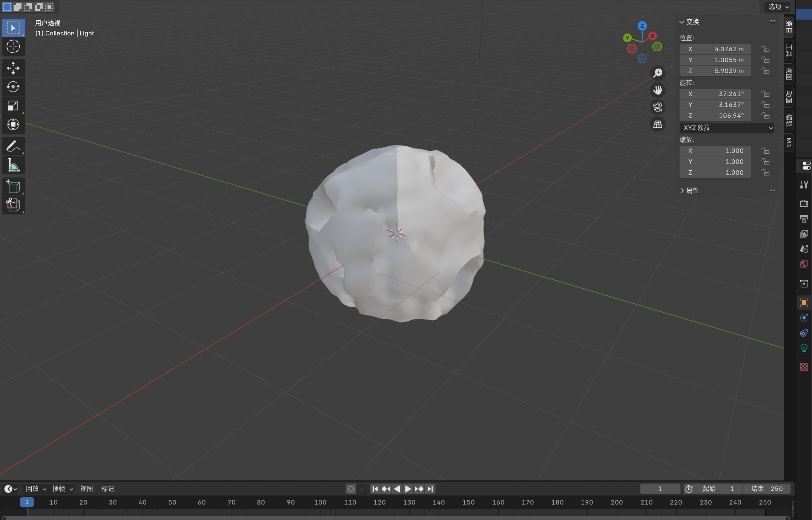Open the timeline 视图 menu

(x=86, y=489)
